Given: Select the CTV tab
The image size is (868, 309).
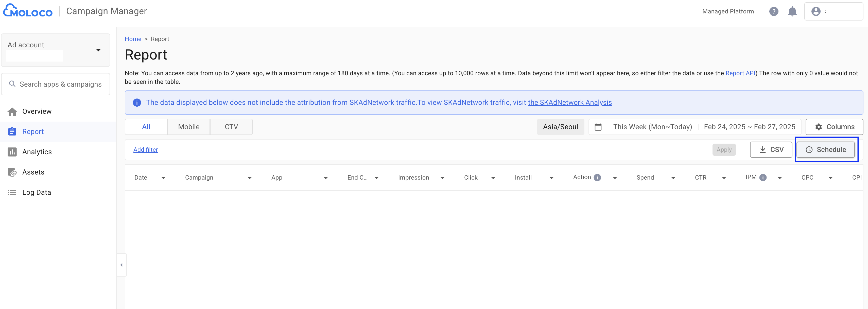Looking at the screenshot, I should tap(232, 127).
